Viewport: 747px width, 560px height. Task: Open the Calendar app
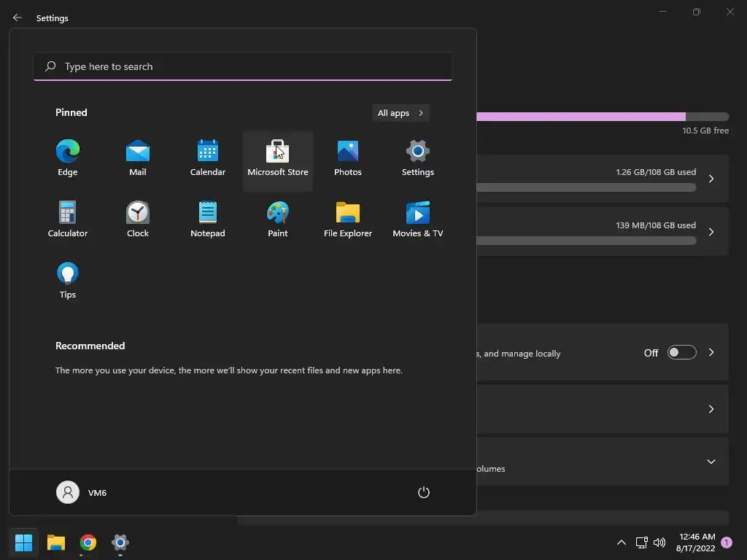[208, 160]
